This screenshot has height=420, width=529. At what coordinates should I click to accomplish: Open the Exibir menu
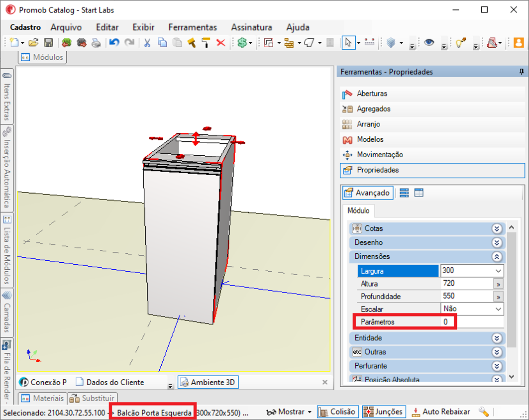[x=143, y=27]
